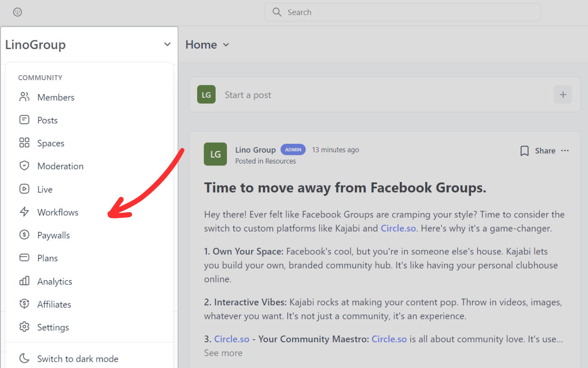The height and width of the screenshot is (368, 588).
Task: Open the Circle.so link before 'is all about'
Action: click(389, 339)
